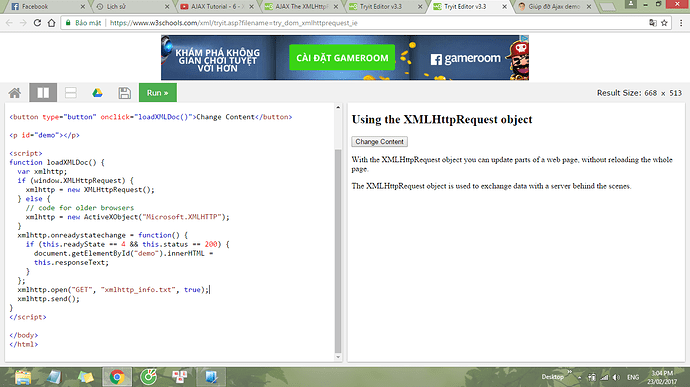690x387 pixels.
Task: Save code to Google Drive
Action: [97, 93]
